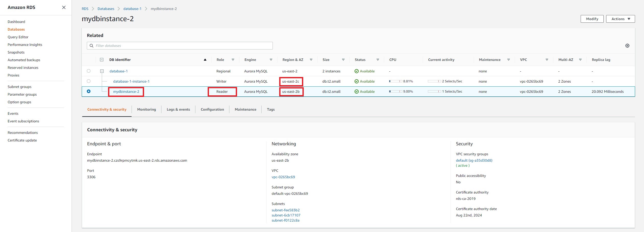Open subnet-f0122c8a link
Viewport: 644px width, 232px height.
click(x=285, y=220)
